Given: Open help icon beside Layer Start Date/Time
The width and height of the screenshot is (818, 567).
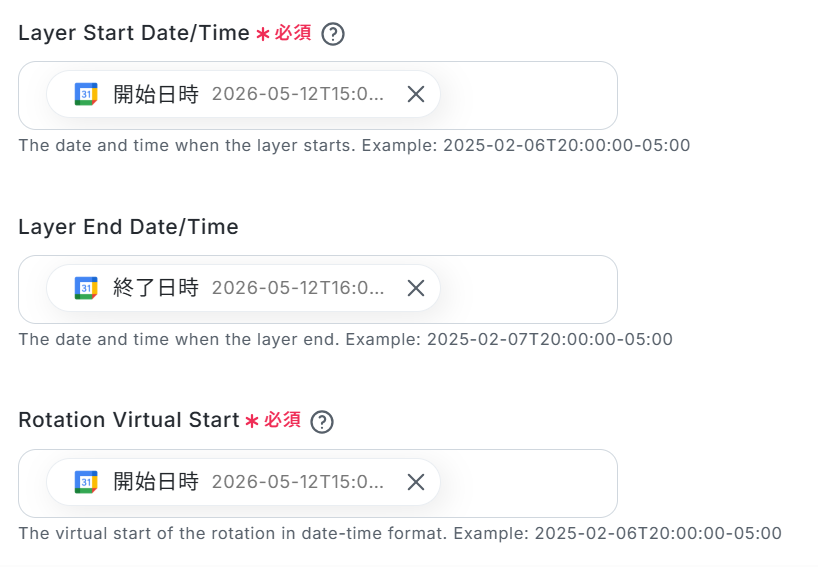Looking at the screenshot, I should click(x=333, y=34).
